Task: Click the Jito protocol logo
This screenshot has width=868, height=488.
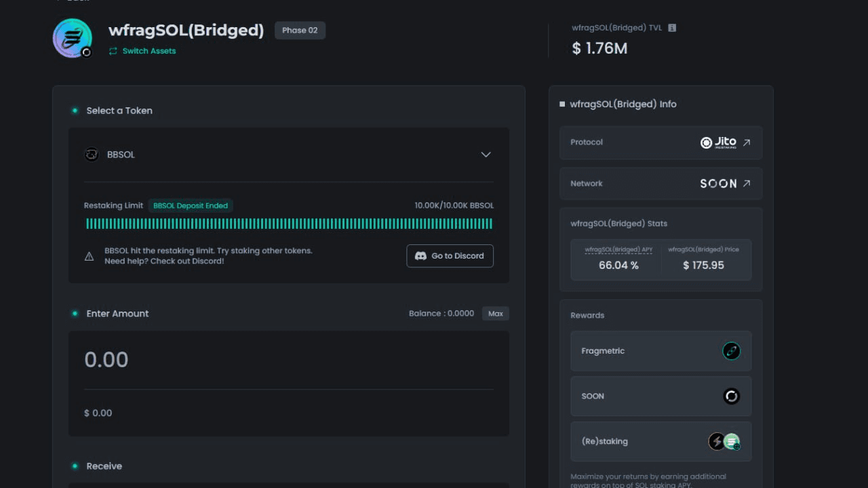Action: tap(718, 143)
